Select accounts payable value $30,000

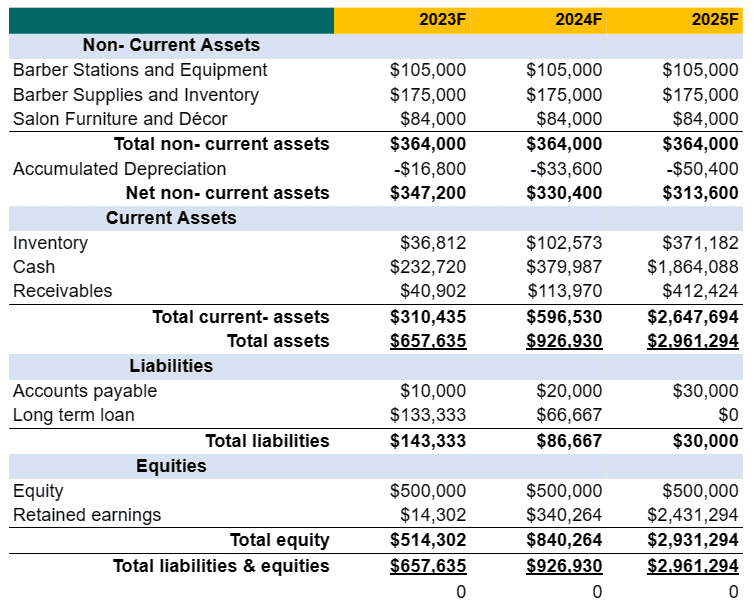point(705,391)
